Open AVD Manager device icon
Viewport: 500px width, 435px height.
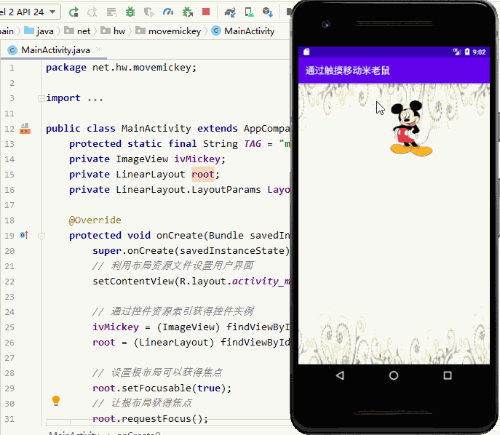pos(249,12)
